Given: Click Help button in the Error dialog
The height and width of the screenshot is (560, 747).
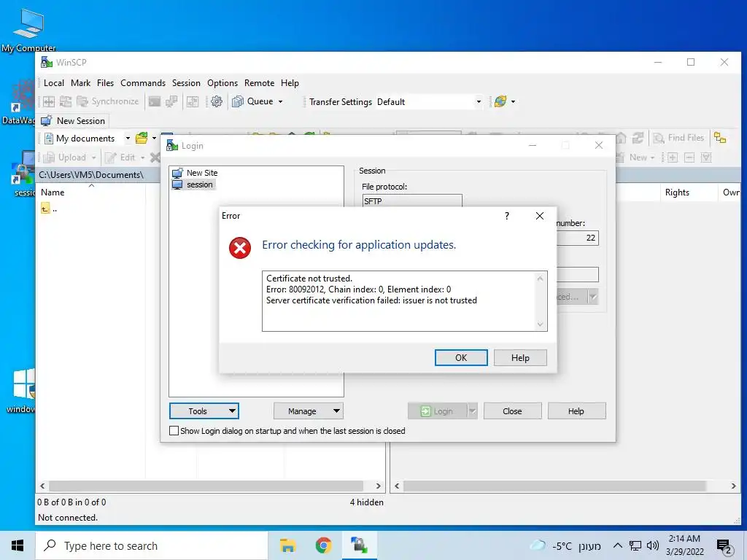Looking at the screenshot, I should click(519, 357).
